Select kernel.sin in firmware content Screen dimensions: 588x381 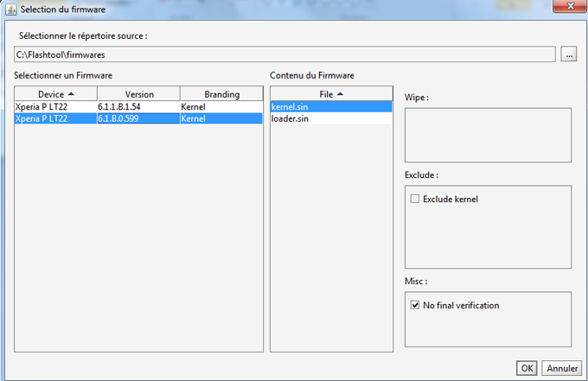click(331, 107)
